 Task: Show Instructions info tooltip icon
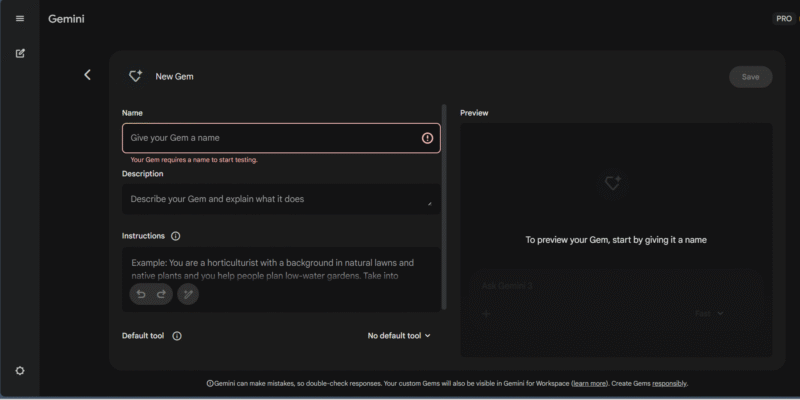176,236
